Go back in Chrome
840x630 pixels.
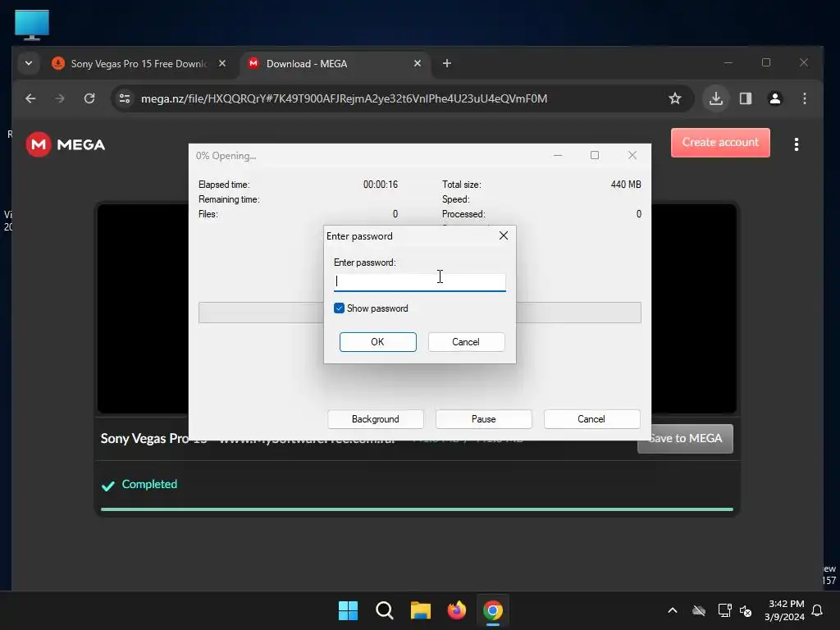(x=30, y=98)
